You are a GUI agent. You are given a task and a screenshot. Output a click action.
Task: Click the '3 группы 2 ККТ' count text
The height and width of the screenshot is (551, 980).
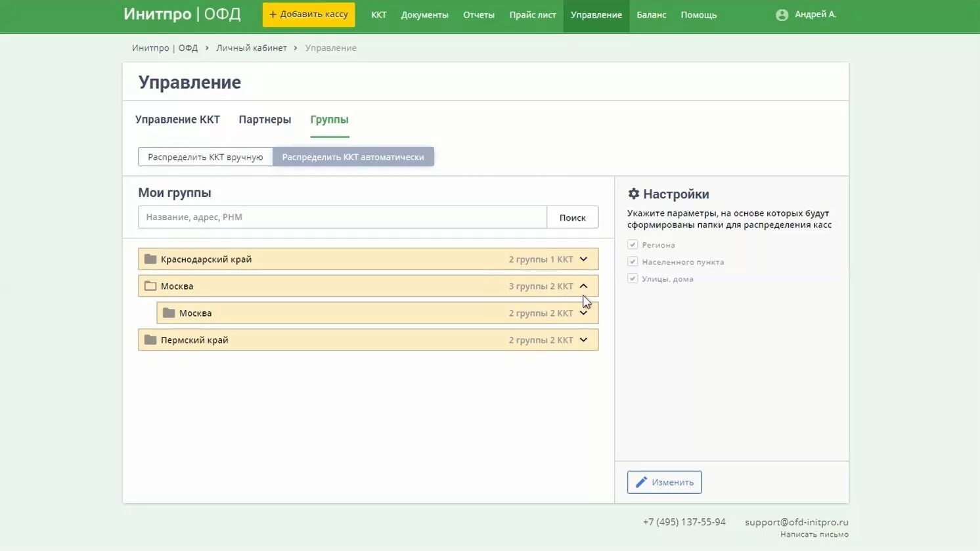541,286
